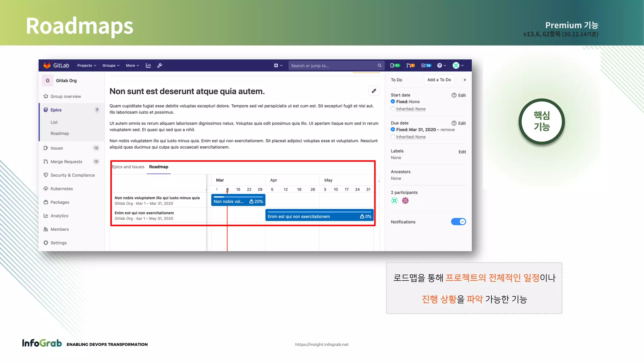Open the Projects dropdown menu

(x=87, y=65)
